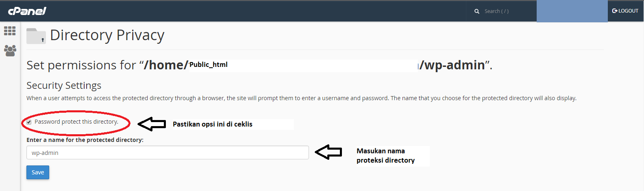
Task: Click the cPanel logo
Action: tap(27, 11)
